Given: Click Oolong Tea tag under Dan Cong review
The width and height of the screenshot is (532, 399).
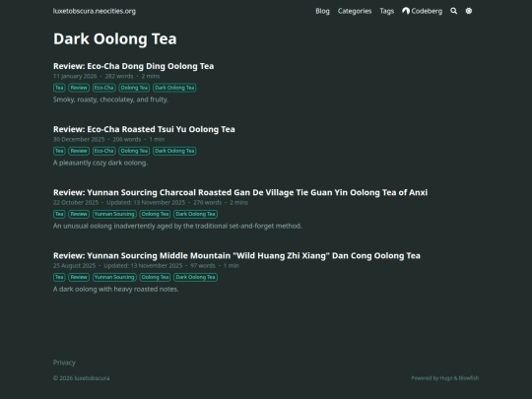Looking at the screenshot, I should click(155, 277).
